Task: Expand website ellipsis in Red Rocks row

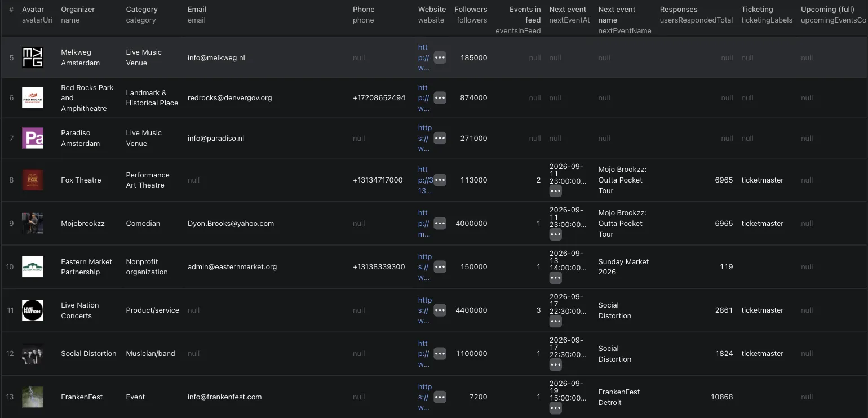Action: tap(440, 97)
